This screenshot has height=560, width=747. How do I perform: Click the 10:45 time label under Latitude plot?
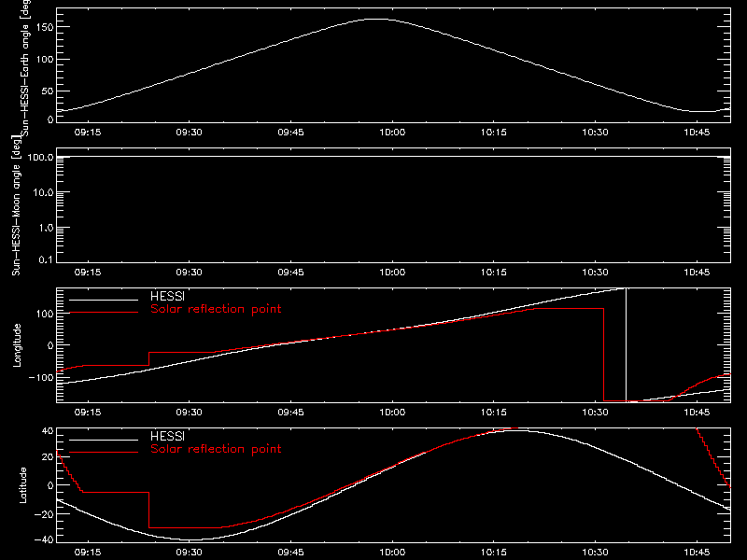[697, 553]
